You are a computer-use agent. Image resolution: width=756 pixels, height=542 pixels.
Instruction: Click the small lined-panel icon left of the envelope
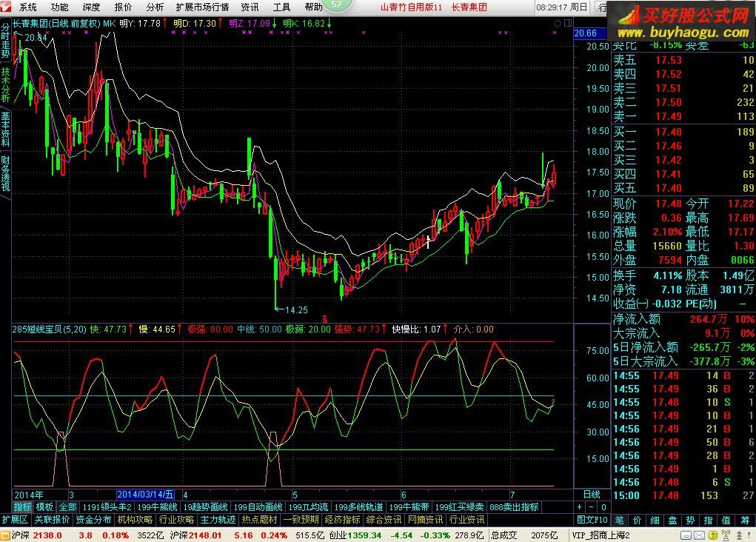pos(686,535)
